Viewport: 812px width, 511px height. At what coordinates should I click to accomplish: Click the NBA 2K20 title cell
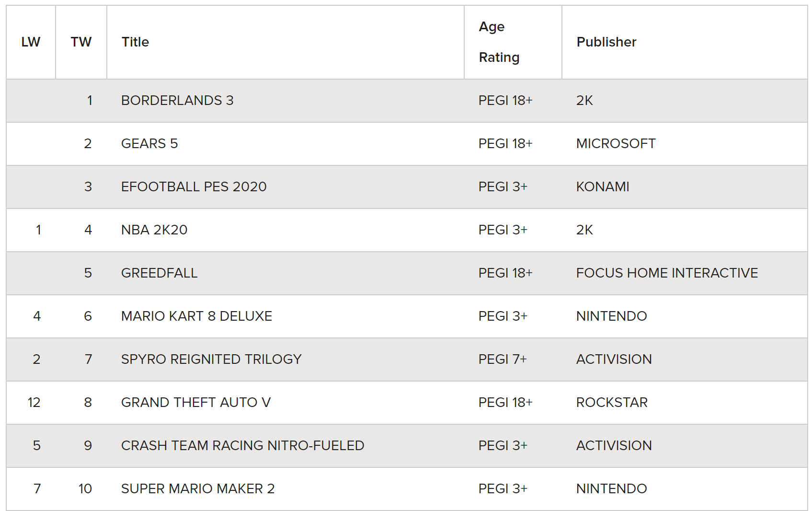click(154, 230)
